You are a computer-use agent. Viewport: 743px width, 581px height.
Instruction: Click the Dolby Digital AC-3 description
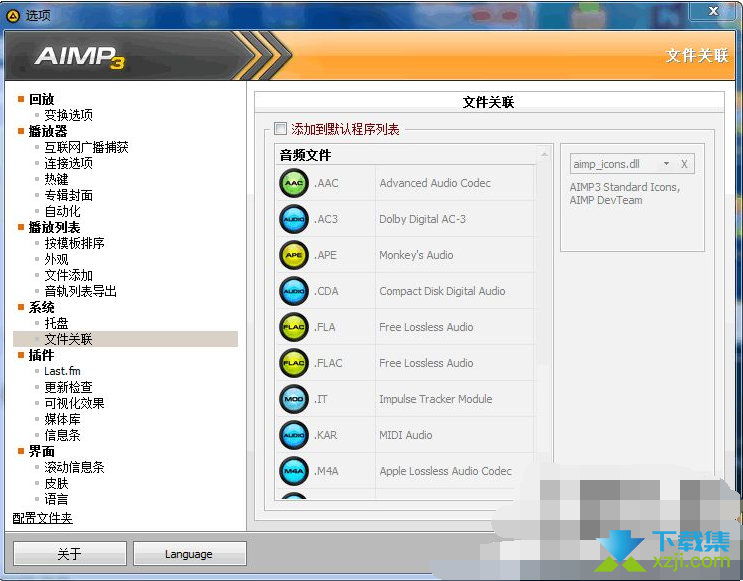(x=422, y=219)
